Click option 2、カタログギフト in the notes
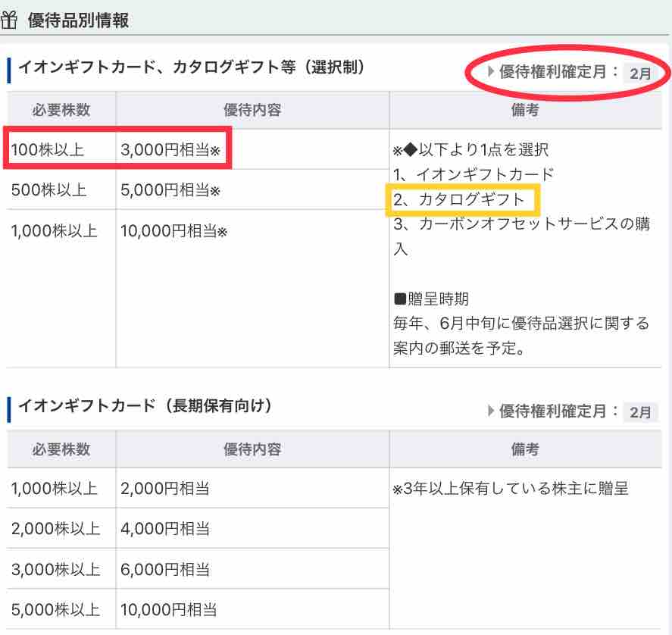 (x=459, y=199)
